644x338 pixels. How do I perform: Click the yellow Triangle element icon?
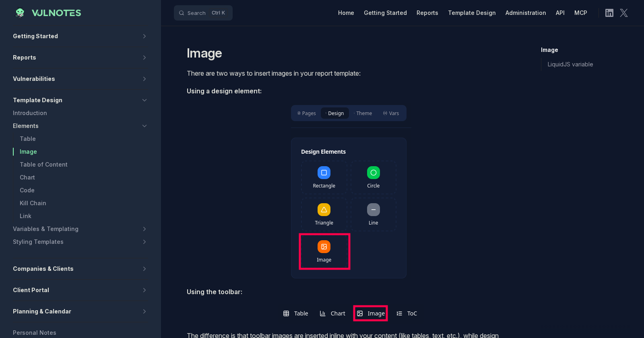coord(324,210)
